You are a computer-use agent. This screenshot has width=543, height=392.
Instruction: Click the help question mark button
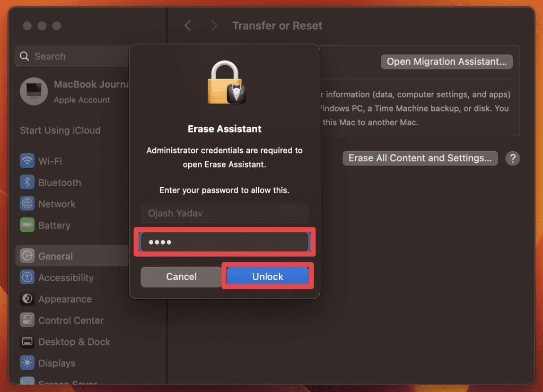point(513,159)
